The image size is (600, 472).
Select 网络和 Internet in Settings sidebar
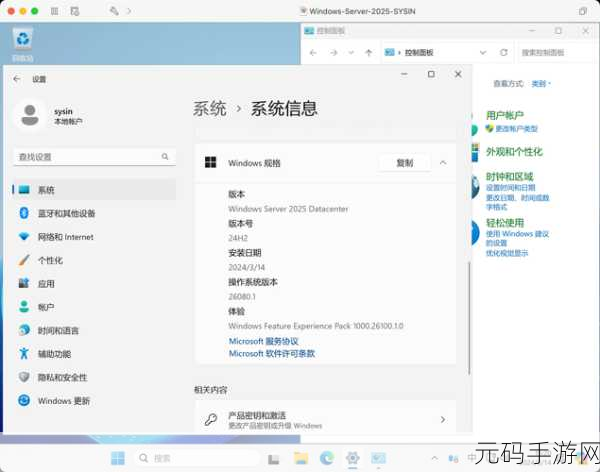point(95,237)
